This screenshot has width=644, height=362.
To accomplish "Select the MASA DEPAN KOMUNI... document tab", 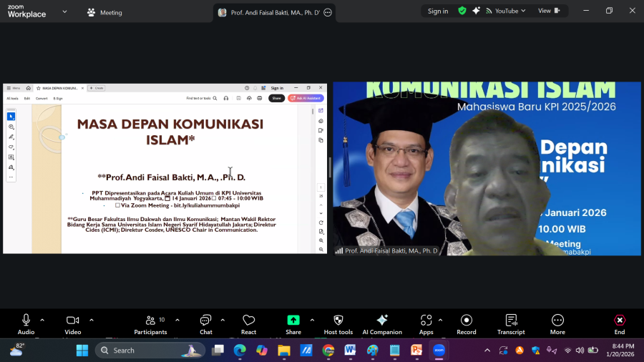I will tap(59, 88).
